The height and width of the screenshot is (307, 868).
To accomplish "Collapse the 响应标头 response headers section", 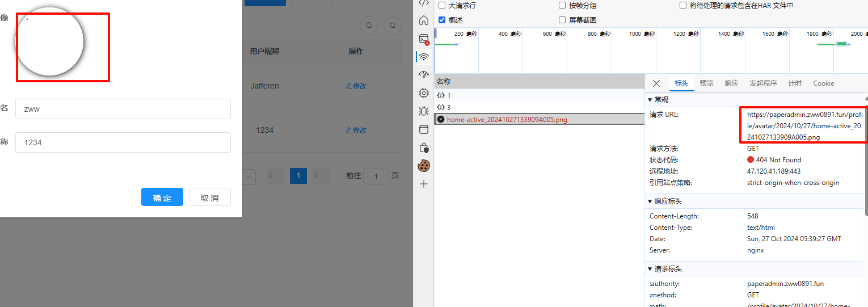I will tap(650, 201).
